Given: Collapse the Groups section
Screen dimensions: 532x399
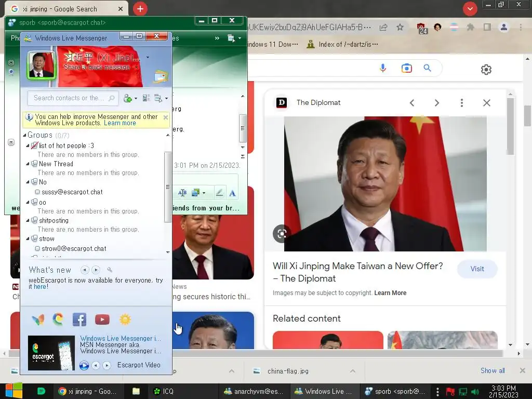Looking at the screenshot, I should point(24,135).
